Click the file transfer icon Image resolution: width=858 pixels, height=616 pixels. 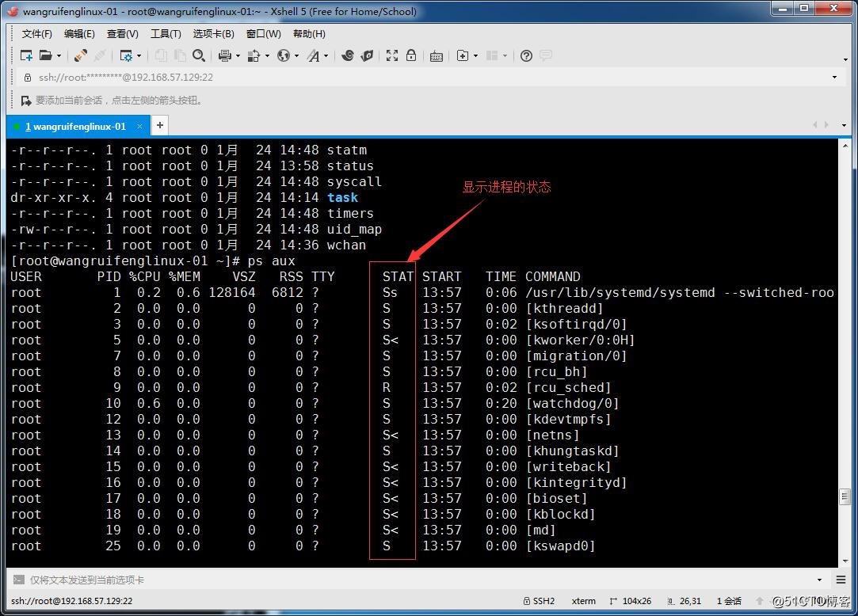254,55
